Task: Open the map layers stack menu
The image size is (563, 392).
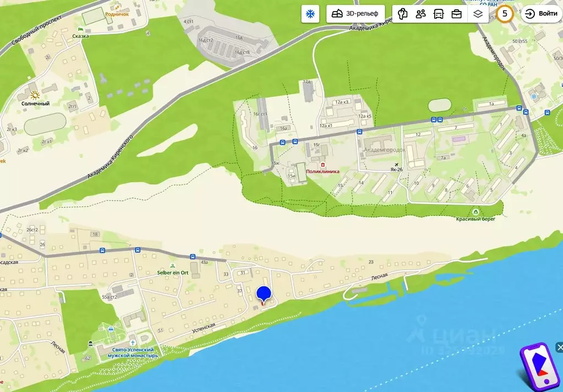Action: pos(478,14)
